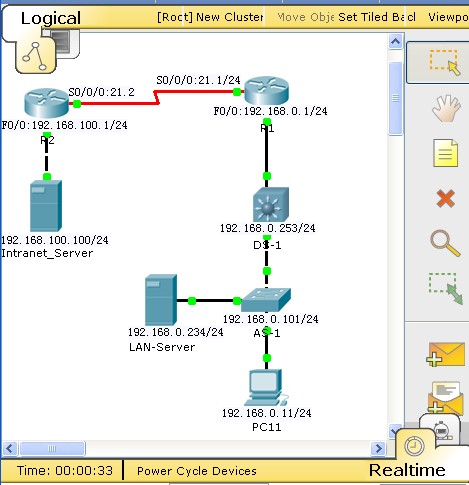
Task: Click the F0/0:192.168.0.1/24 label
Action: pyautogui.click(x=270, y=111)
